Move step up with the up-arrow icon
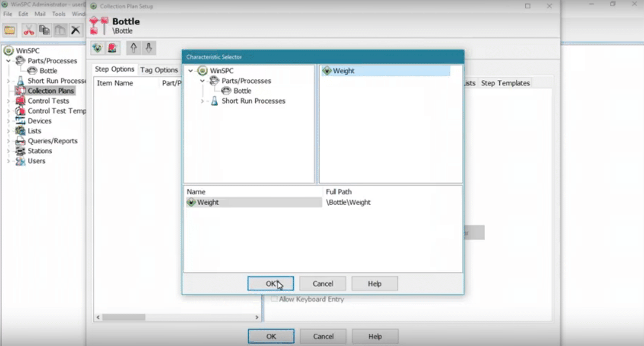This screenshot has height=346, width=644. click(x=133, y=48)
